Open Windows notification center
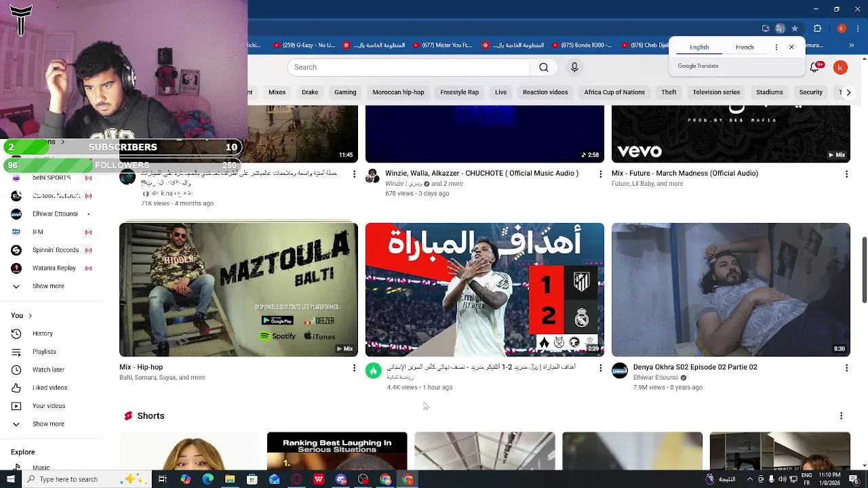The height and width of the screenshot is (488, 868). (854, 479)
